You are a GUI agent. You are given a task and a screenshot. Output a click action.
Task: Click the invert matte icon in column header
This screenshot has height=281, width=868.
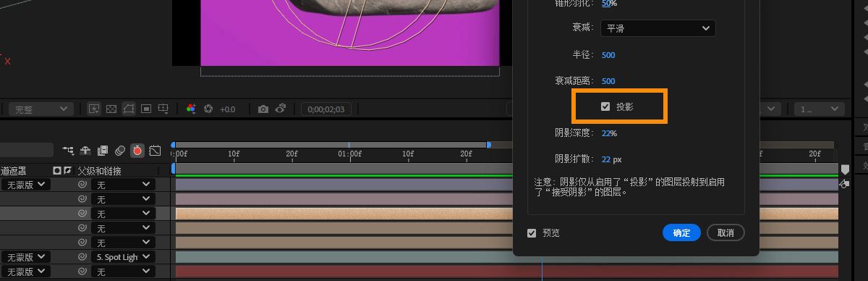click(x=67, y=171)
